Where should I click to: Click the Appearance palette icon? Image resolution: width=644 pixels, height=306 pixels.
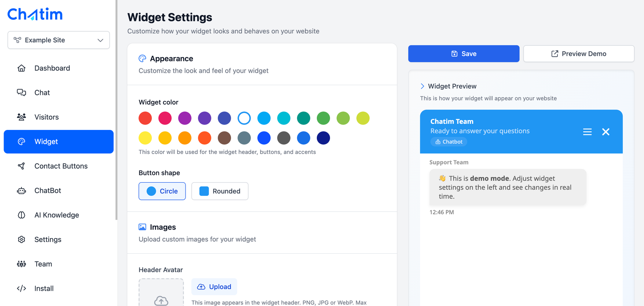(142, 59)
